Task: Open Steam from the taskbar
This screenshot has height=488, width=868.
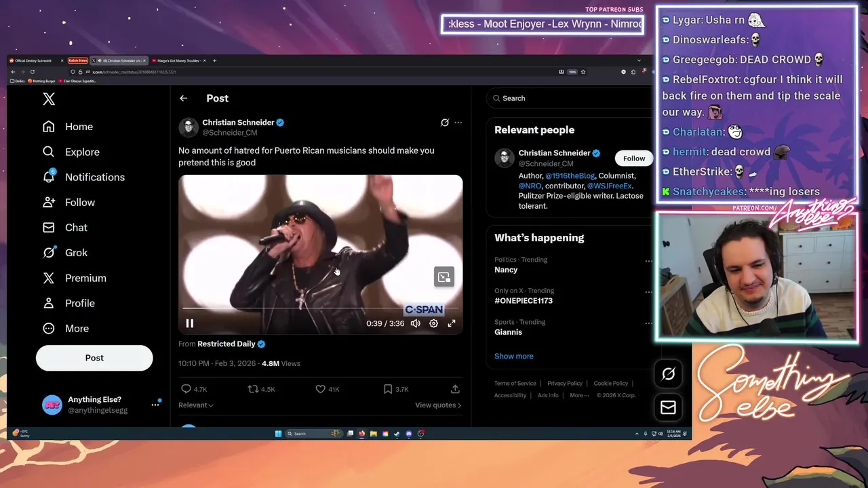Action: pyautogui.click(x=397, y=434)
